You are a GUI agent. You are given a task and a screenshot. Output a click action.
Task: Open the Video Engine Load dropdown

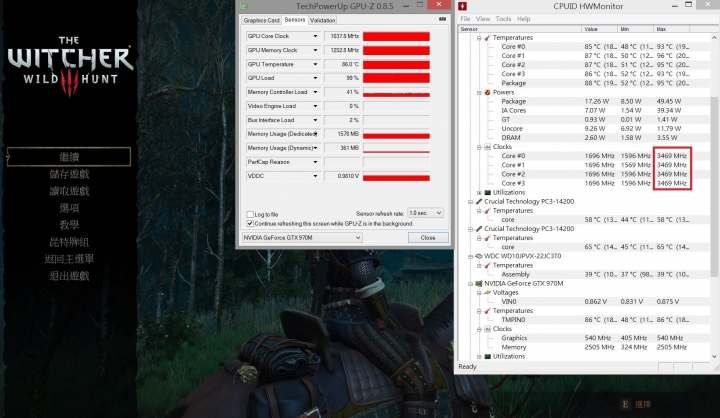(x=315, y=106)
